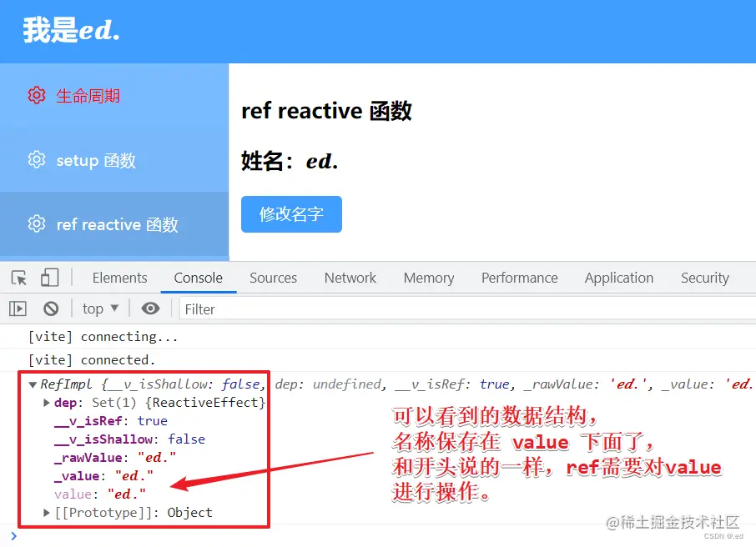756x547 pixels.
Task: Click the 修改名字 button
Action: (x=292, y=214)
